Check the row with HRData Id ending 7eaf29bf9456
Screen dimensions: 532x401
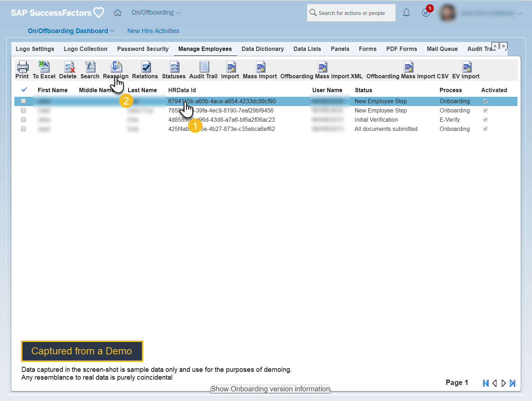coord(23,110)
